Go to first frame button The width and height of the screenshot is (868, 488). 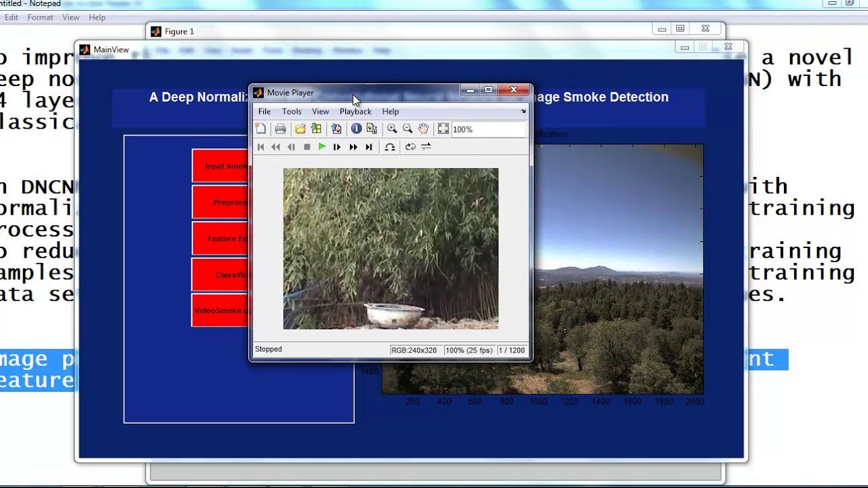coord(261,147)
